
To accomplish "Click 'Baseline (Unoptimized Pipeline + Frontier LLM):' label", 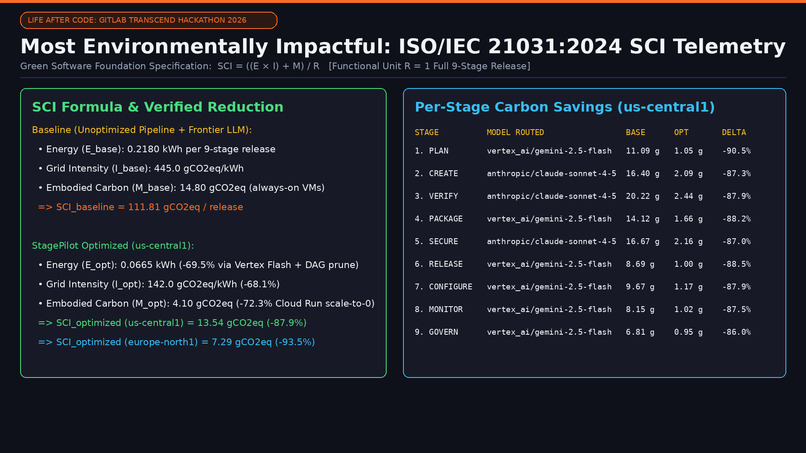I will pos(142,130).
